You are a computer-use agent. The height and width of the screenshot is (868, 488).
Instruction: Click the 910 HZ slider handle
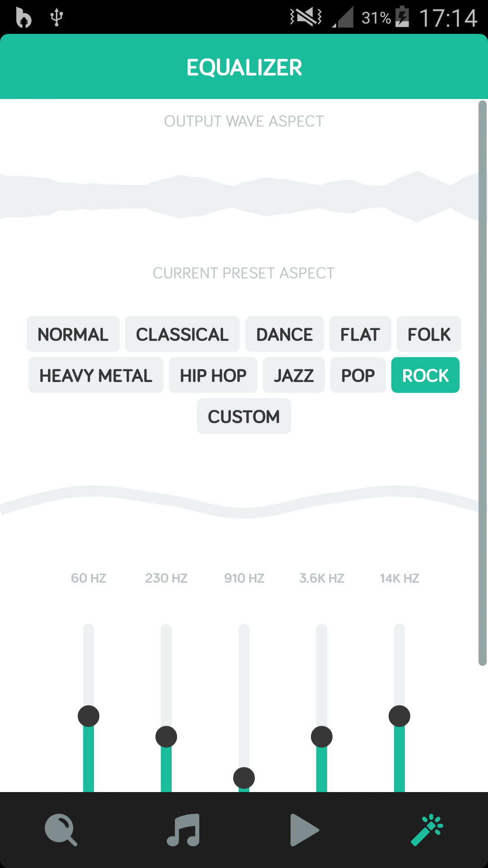point(244,778)
